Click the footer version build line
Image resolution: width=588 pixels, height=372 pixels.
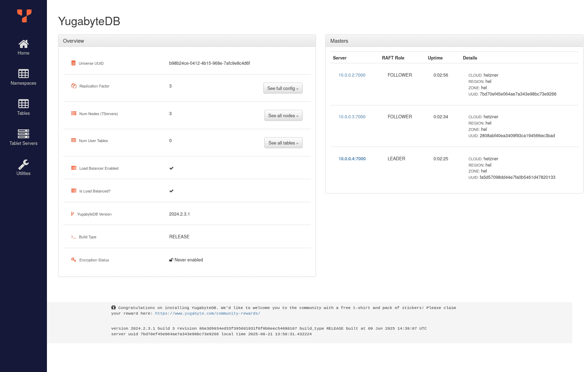269,328
